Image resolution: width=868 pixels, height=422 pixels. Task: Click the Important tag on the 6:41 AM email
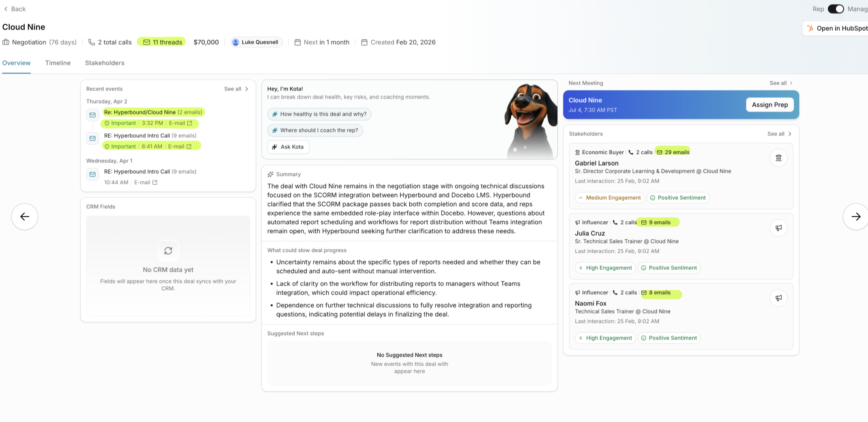(120, 147)
